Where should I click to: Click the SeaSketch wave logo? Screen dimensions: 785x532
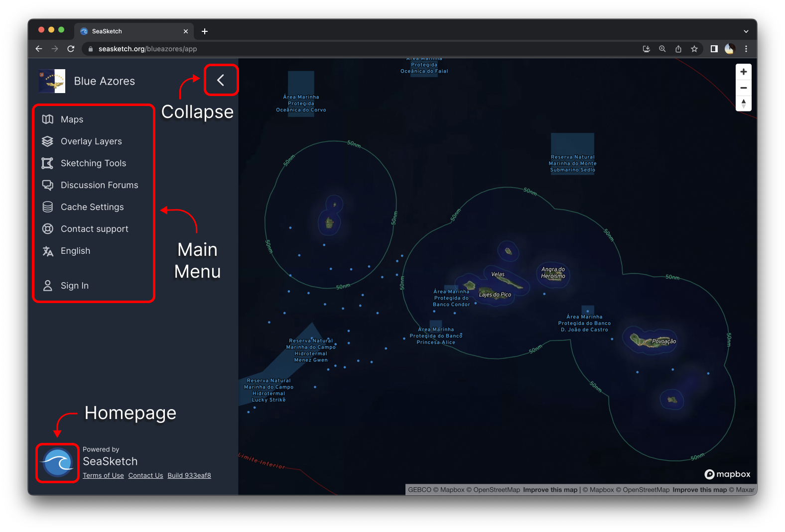pyautogui.click(x=58, y=463)
